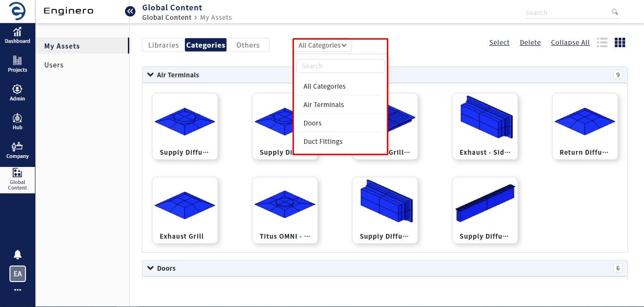Open the All Categories dropdown
The width and height of the screenshot is (644, 307).
tap(323, 45)
